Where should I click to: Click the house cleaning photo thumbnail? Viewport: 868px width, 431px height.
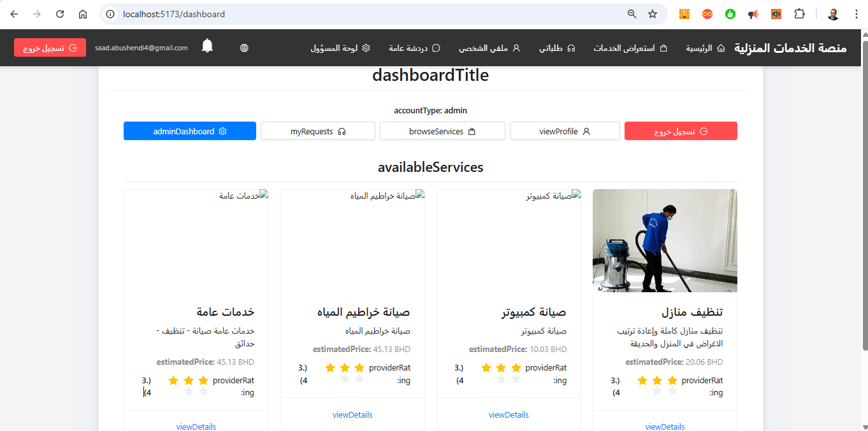(665, 241)
